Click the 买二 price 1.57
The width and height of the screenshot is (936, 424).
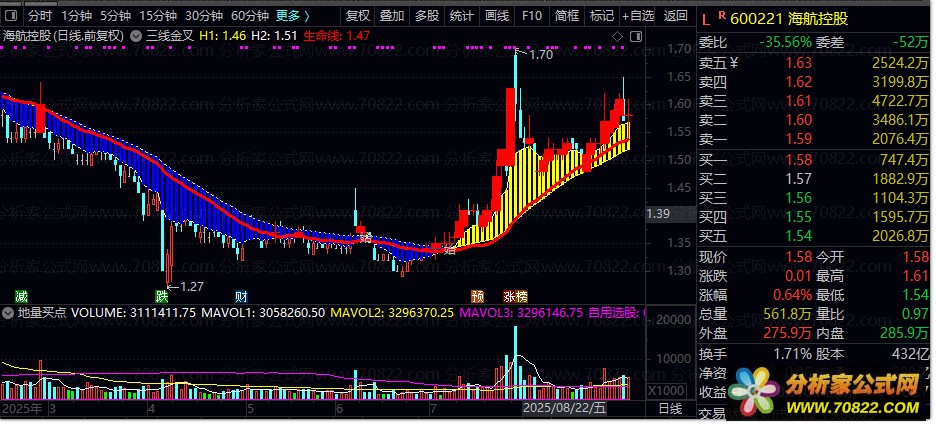(799, 179)
